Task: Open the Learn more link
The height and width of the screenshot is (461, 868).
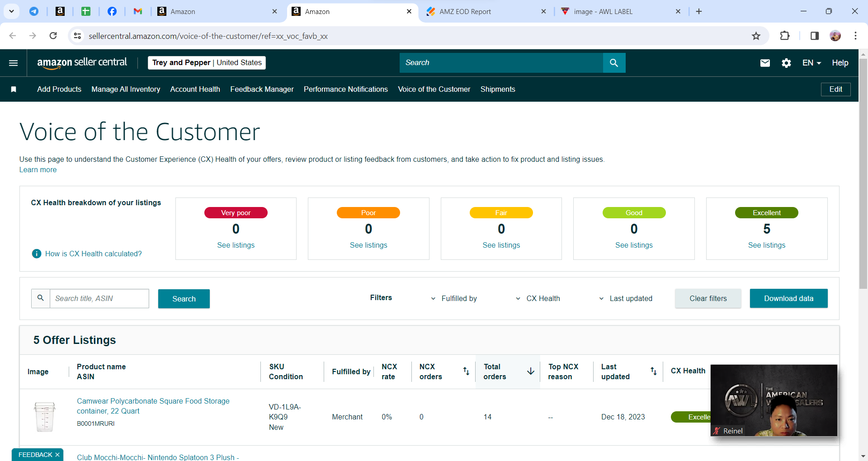Action: [38, 170]
